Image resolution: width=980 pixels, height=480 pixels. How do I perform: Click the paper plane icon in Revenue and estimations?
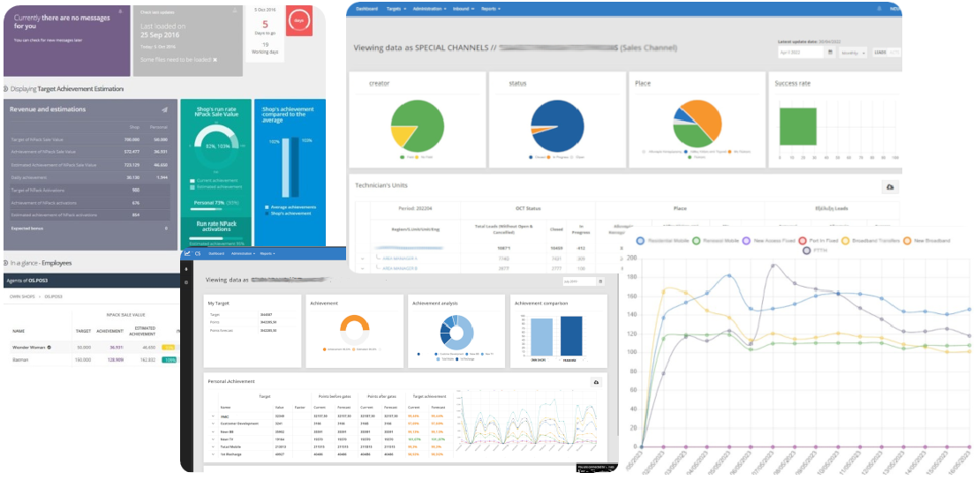164,109
